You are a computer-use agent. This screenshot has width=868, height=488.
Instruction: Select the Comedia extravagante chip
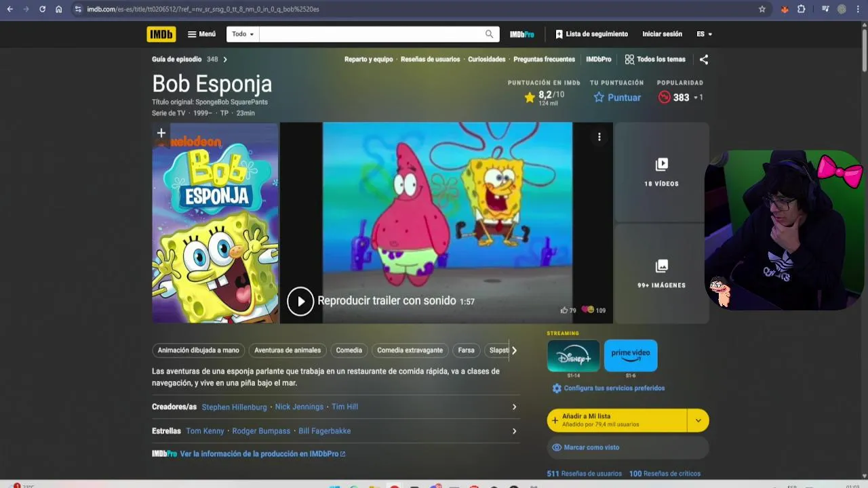410,350
